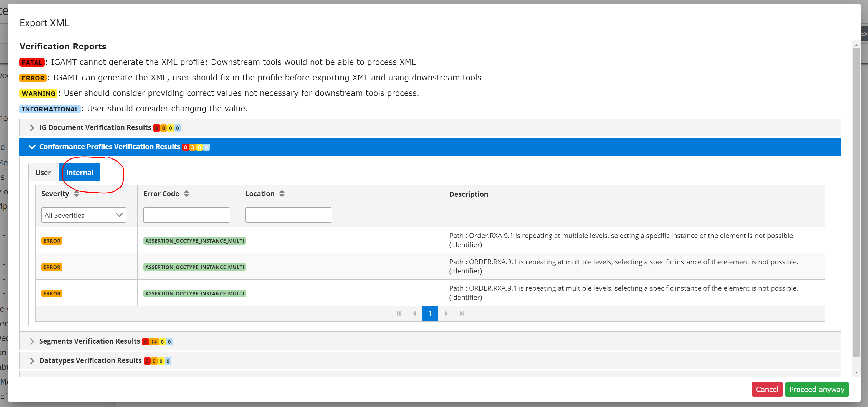Click the Proceed anyway button
This screenshot has width=868, height=407.
[817, 389]
